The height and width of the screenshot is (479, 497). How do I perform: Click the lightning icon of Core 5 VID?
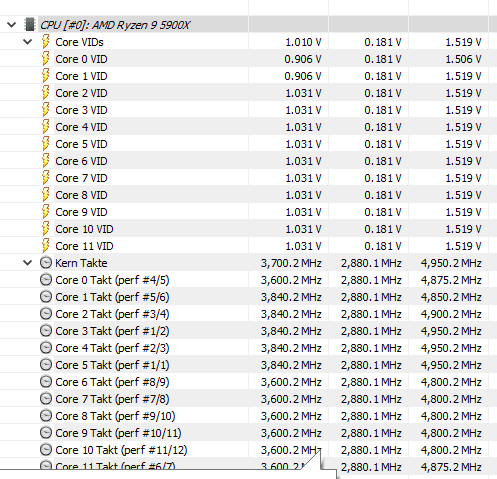click(46, 144)
